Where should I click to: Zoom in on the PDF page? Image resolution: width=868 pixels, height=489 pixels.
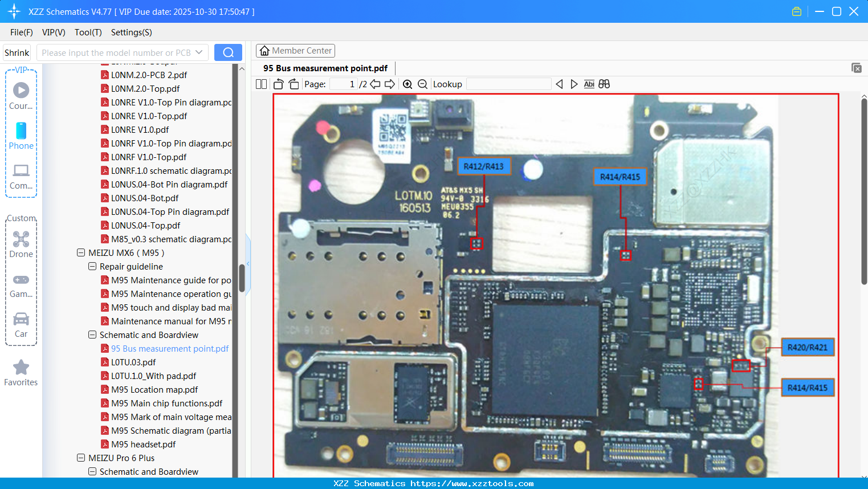(407, 84)
